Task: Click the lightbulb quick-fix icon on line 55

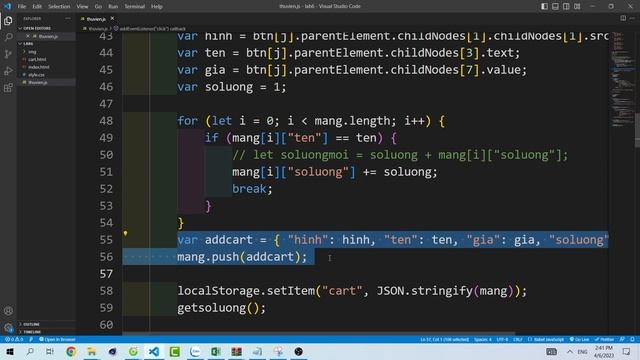Action: [x=125, y=233]
